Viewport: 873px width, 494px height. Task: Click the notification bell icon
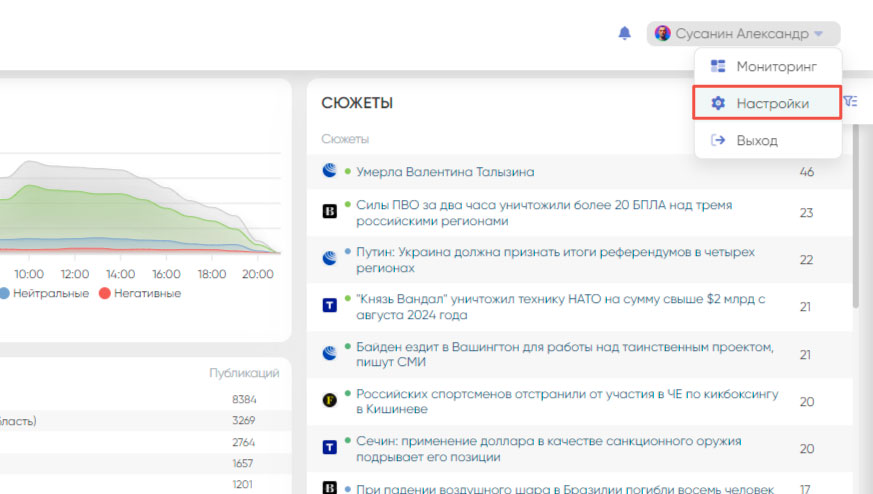pos(625,33)
